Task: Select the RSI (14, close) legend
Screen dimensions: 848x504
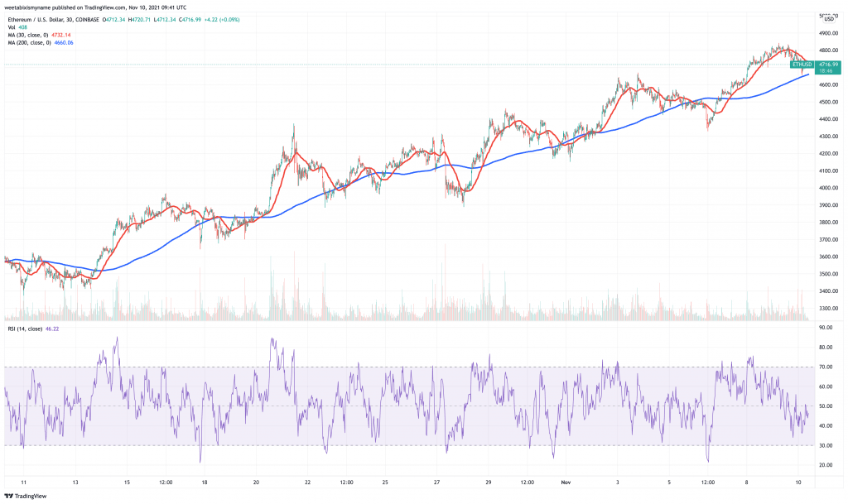Action: (x=25, y=329)
